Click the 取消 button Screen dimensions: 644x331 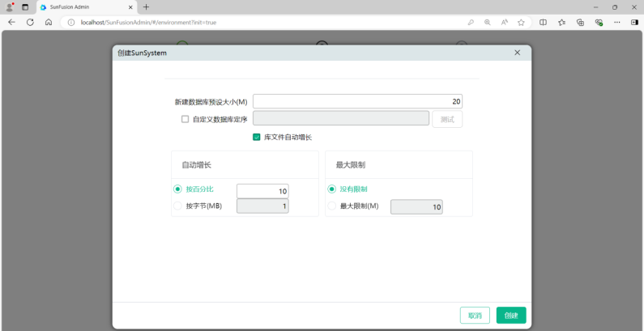(x=475, y=316)
